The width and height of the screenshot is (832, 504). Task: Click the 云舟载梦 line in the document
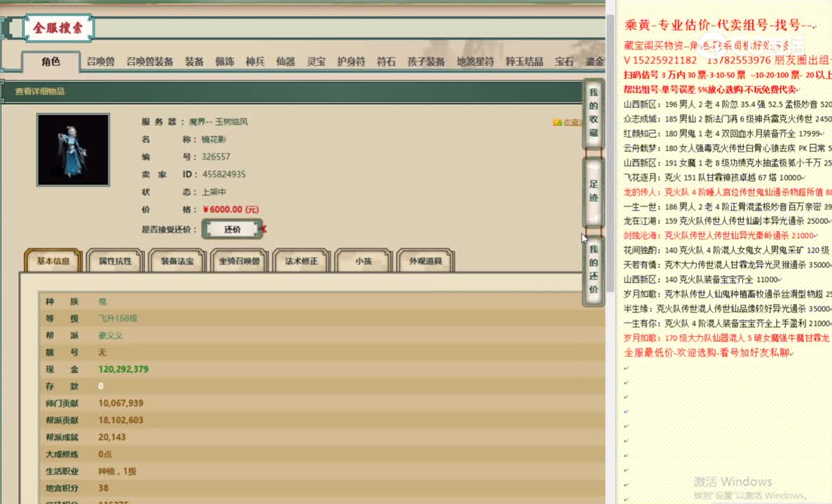click(x=728, y=148)
